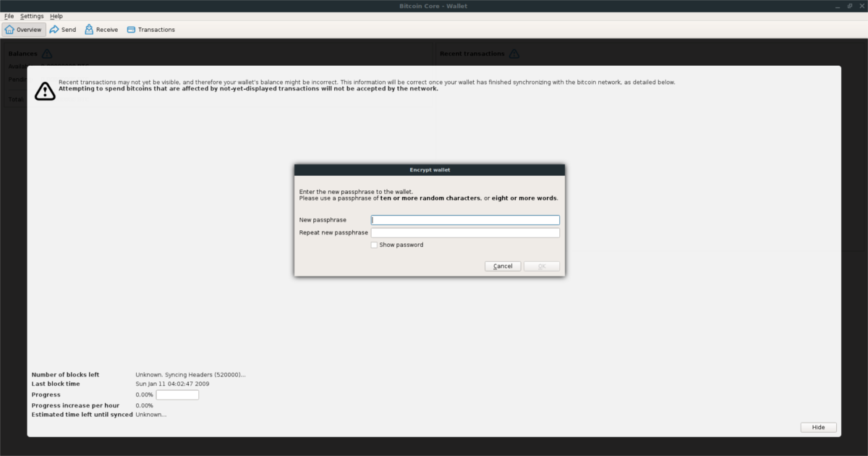This screenshot has height=456, width=868.
Task: Hide the synchronization overlay
Action: pos(818,428)
